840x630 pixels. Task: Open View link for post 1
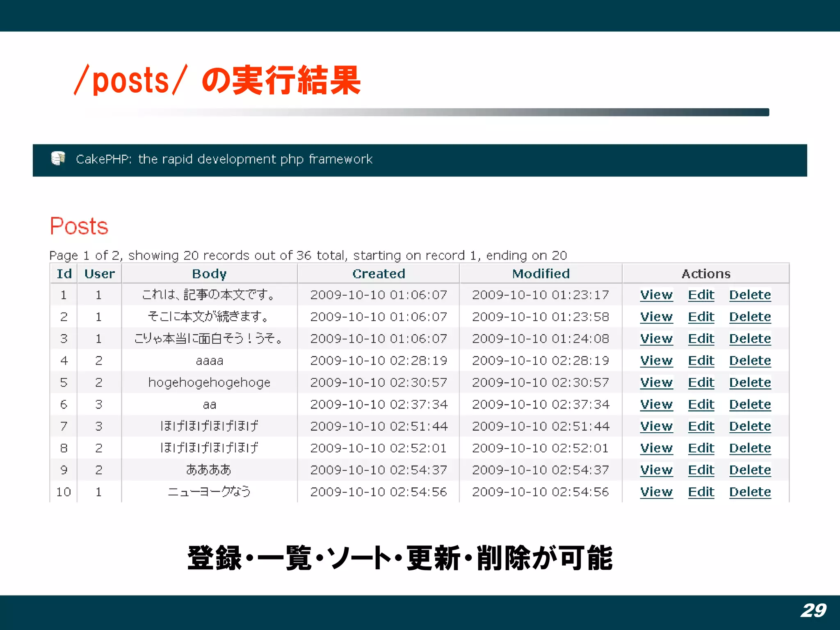(656, 295)
